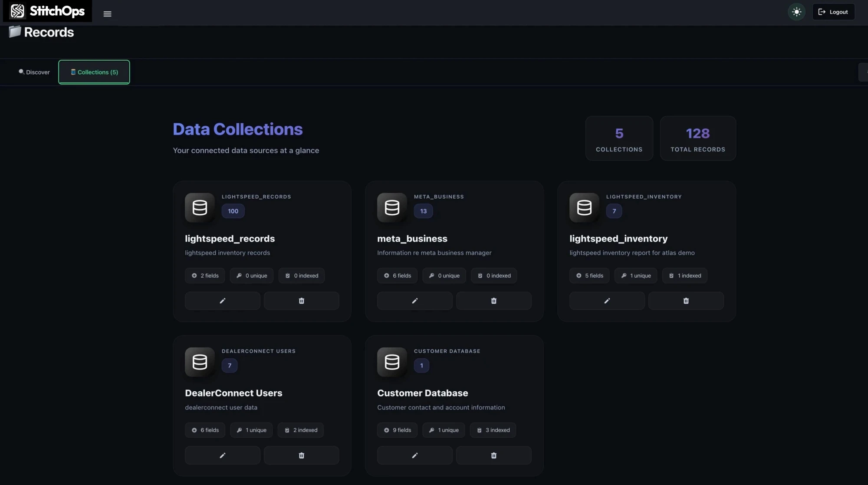Click the Records folder icon
Screen dimensions: 868x485
(15, 32)
